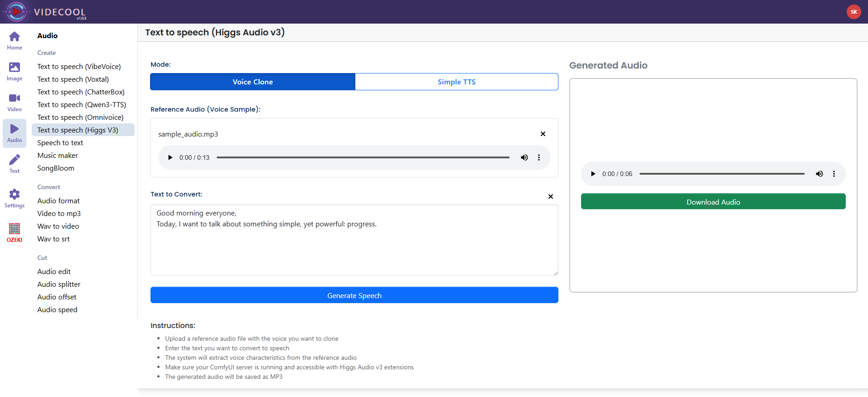Open the Text section pencil icon
Image resolution: width=868 pixels, height=397 pixels.
(x=15, y=164)
